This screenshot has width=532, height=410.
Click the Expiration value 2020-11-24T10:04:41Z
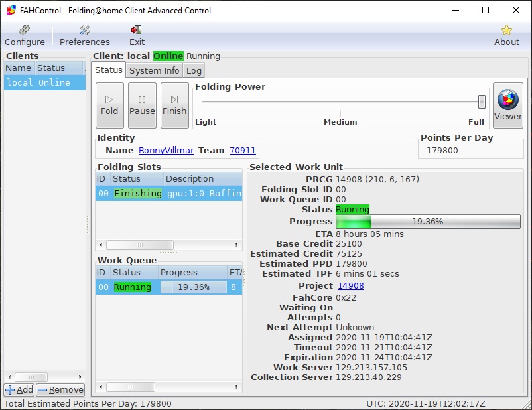384,358
